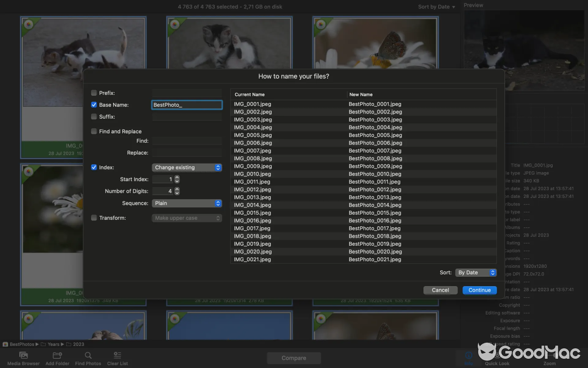Click the Cancel button

coord(440,290)
